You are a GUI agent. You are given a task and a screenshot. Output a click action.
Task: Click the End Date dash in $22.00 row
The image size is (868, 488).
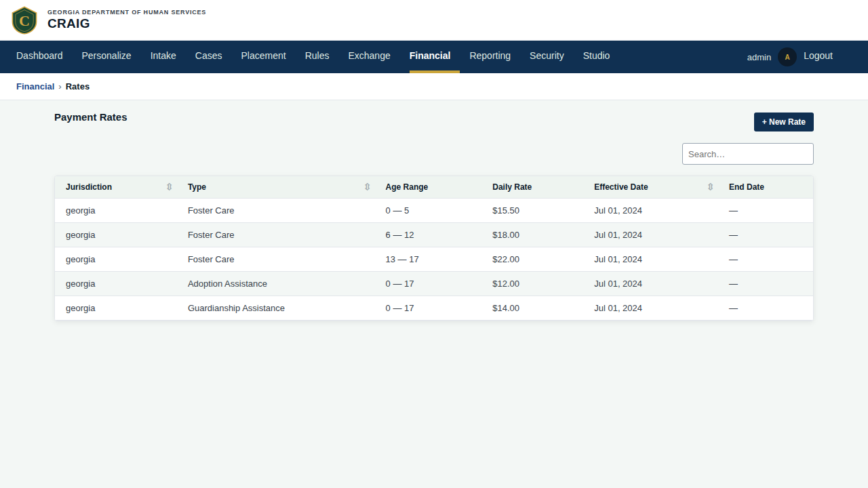coord(733,260)
